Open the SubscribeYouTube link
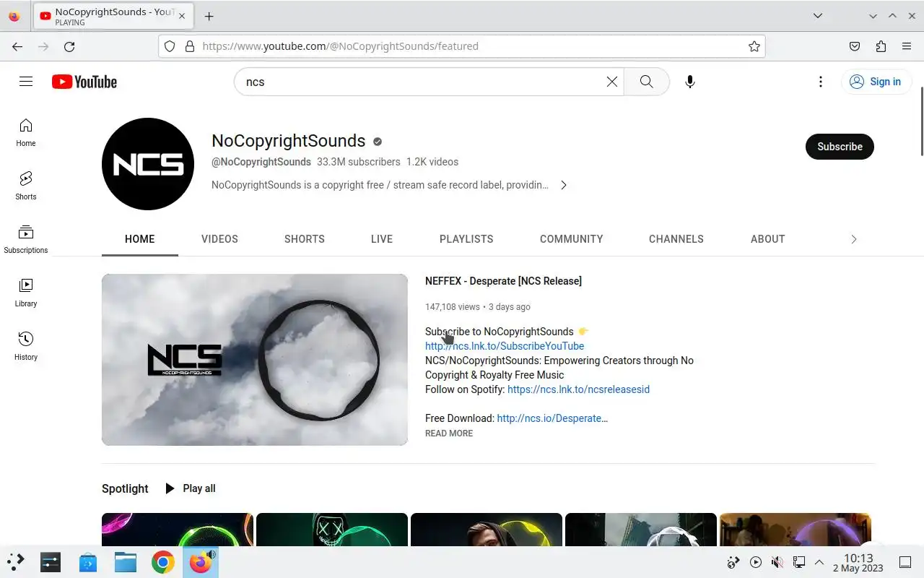Screen dimensions: 924x578 (x=505, y=346)
